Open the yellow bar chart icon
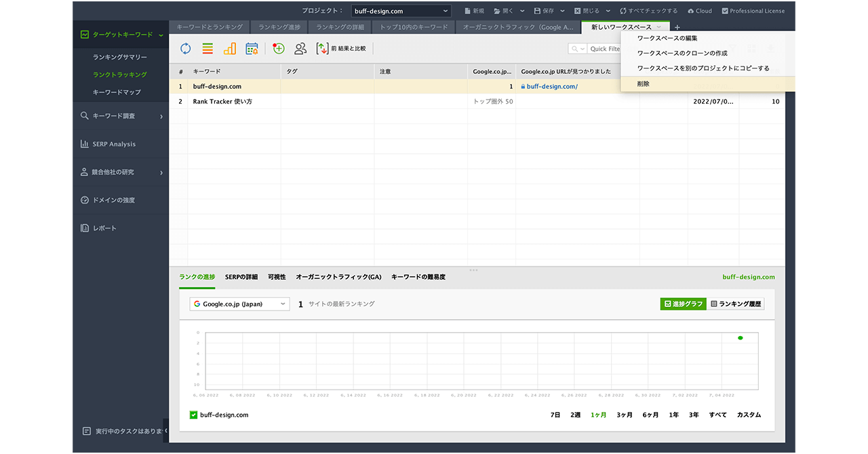The image size is (868, 454). click(x=230, y=49)
